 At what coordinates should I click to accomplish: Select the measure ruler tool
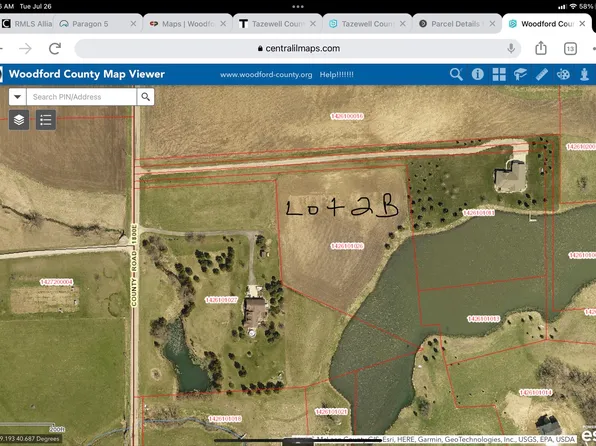pyautogui.click(x=541, y=75)
